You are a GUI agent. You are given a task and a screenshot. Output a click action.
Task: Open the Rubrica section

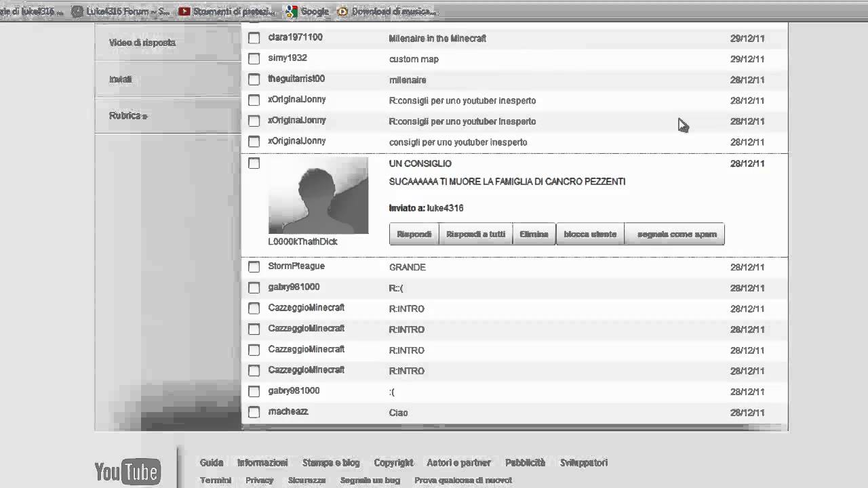pos(128,116)
